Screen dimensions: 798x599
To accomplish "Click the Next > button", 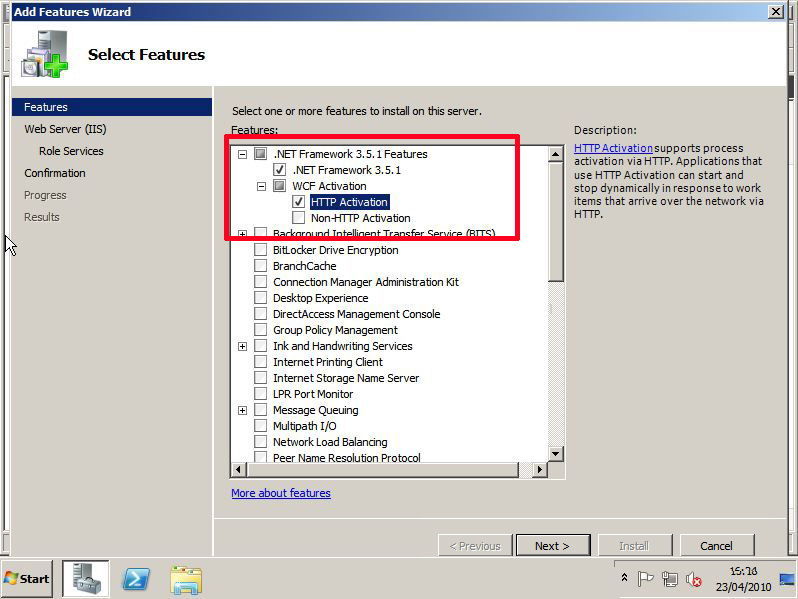I will click(553, 546).
